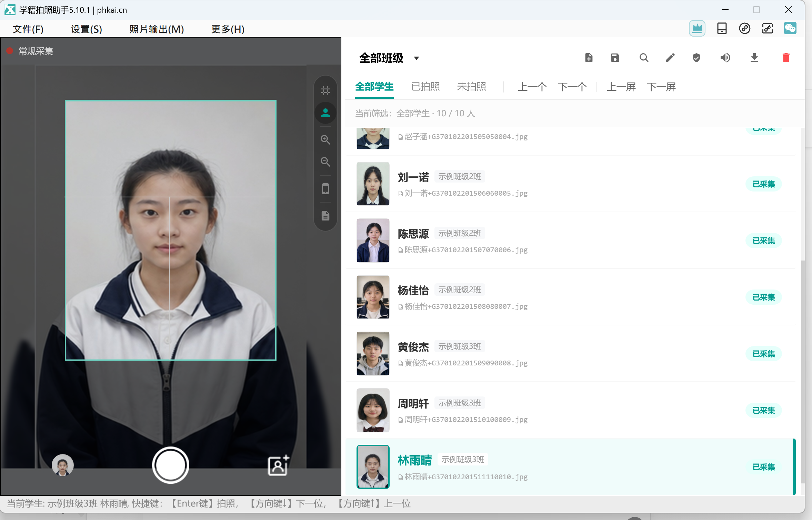Screen dimensions: 812x520
Task: Click the shield check icon
Action: coord(696,58)
